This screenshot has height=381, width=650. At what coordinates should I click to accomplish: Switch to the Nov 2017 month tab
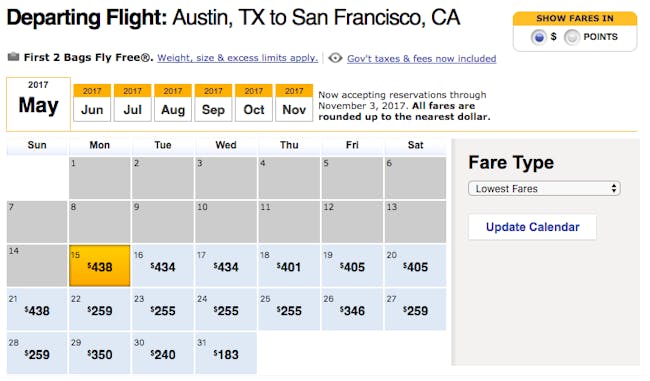click(294, 103)
